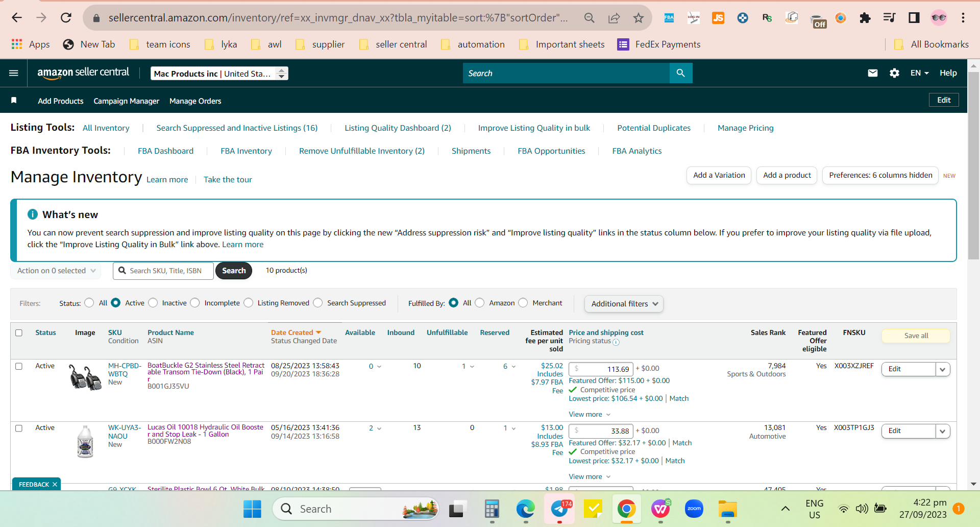
Task: Open the Chrome extensions puzzle icon
Action: pos(865,18)
